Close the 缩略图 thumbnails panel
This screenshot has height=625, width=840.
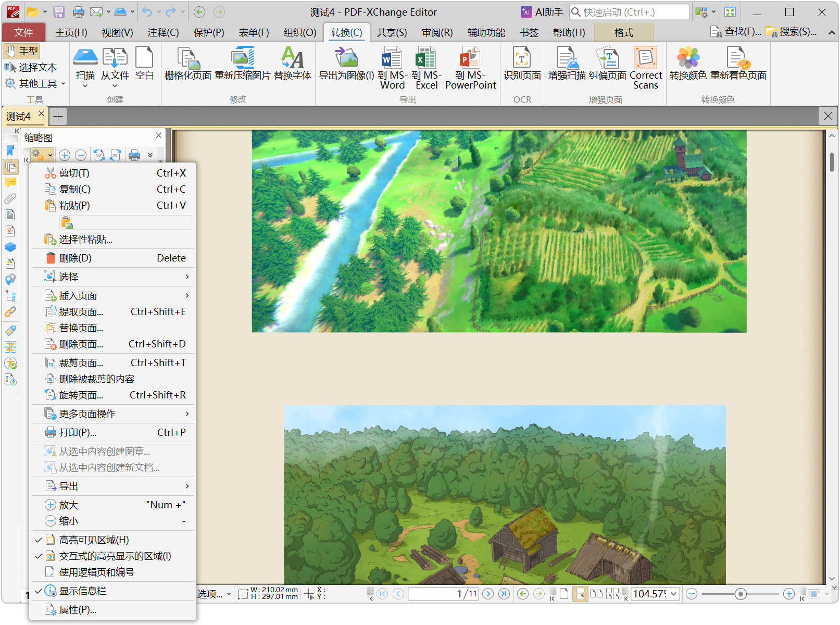158,135
